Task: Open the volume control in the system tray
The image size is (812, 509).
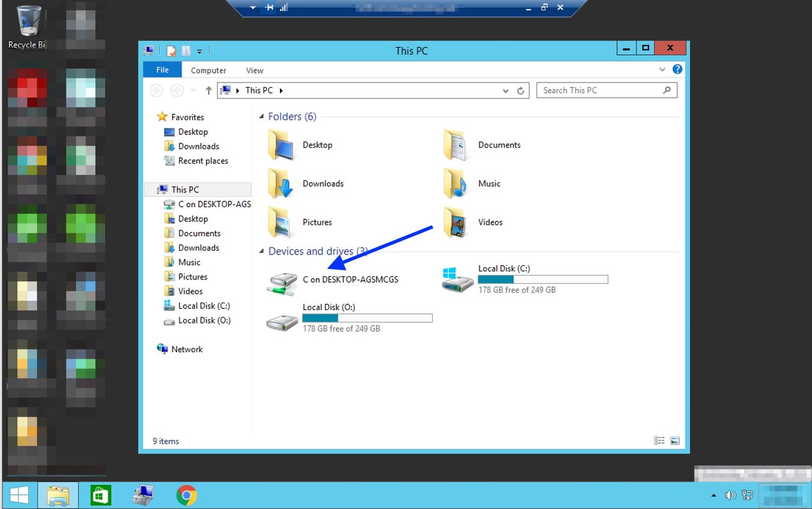Action: click(730, 495)
